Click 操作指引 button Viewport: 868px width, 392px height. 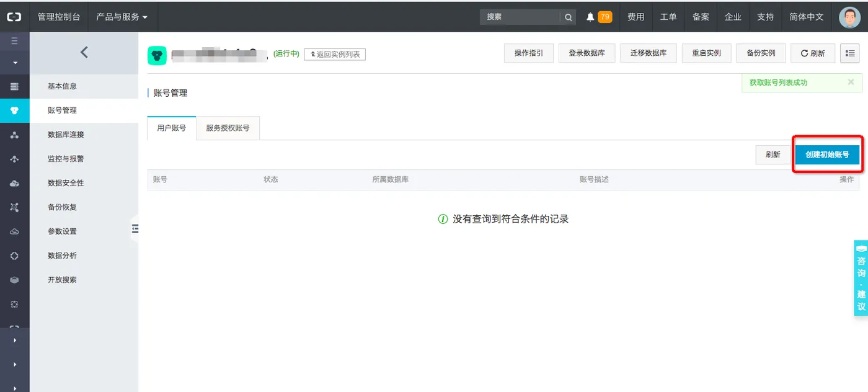click(x=529, y=53)
